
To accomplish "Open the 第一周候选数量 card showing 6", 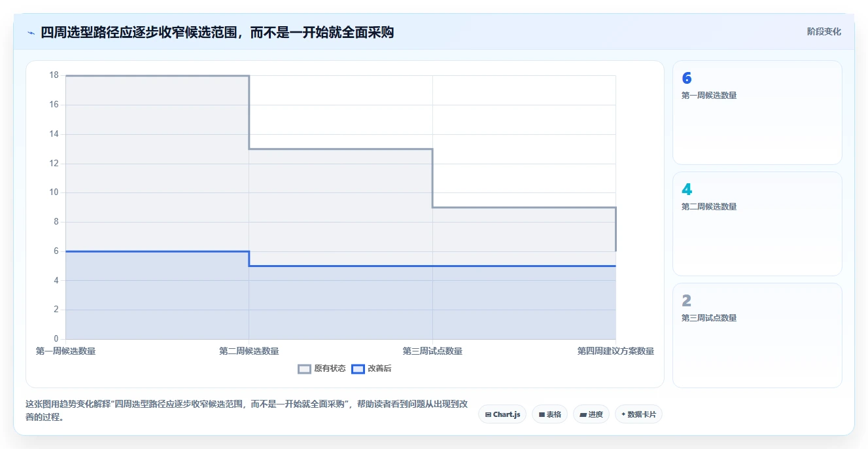I will click(x=757, y=113).
